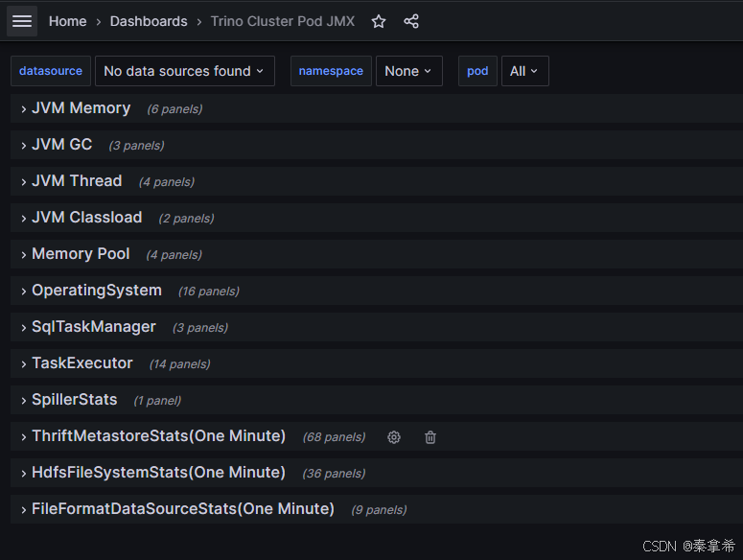Click the "(6 panels)" count text

coord(174,109)
